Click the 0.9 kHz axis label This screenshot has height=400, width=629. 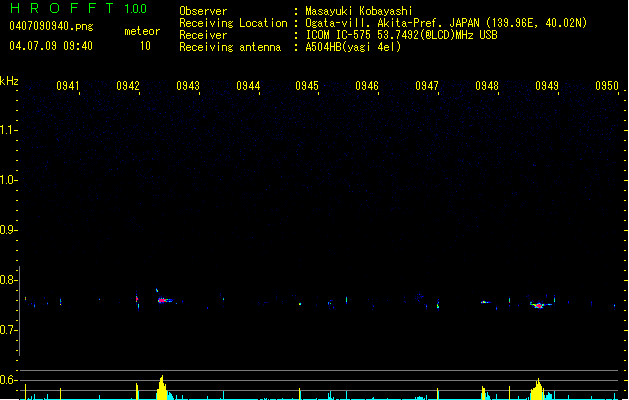point(8,230)
